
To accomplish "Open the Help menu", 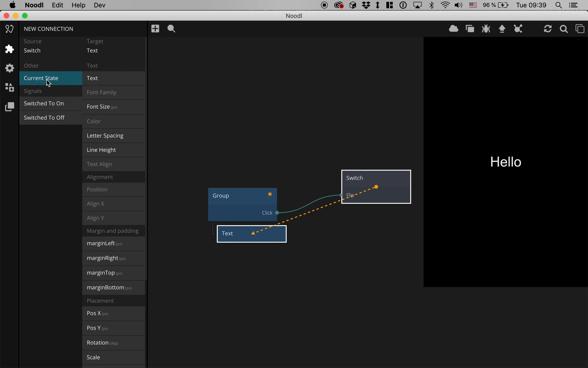I will click(x=78, y=5).
